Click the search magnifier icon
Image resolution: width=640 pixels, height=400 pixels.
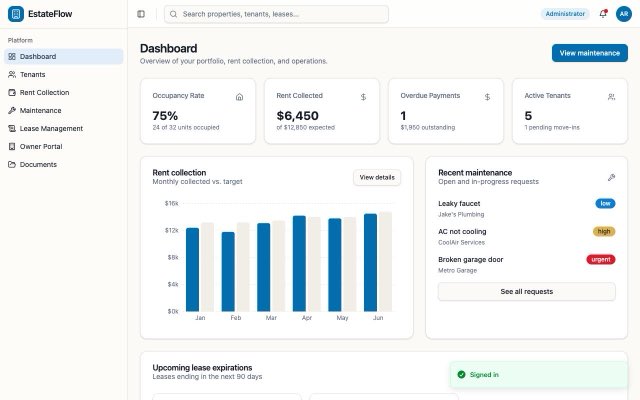173,14
